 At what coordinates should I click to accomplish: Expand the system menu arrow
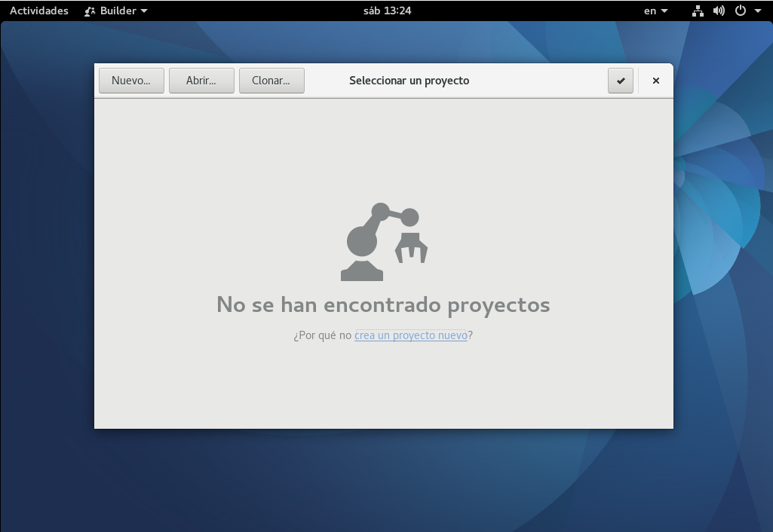pos(758,11)
